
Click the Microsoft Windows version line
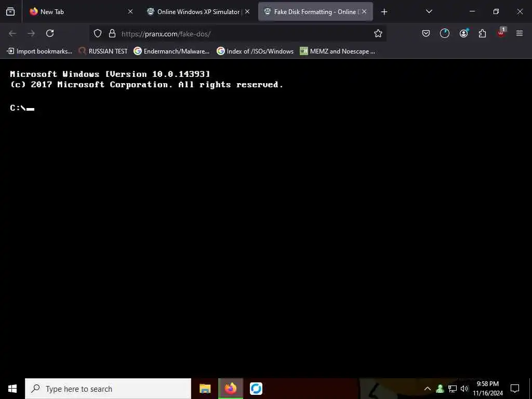pyautogui.click(x=110, y=74)
